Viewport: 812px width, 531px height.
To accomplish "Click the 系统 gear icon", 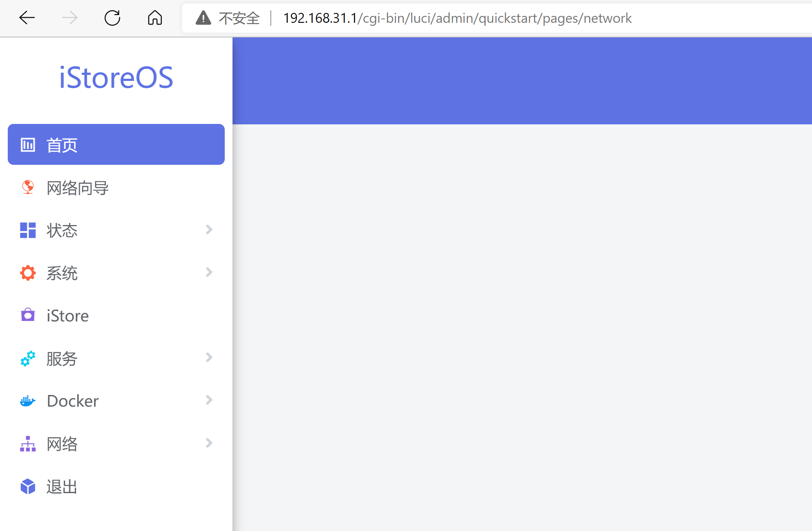I will pyautogui.click(x=28, y=272).
